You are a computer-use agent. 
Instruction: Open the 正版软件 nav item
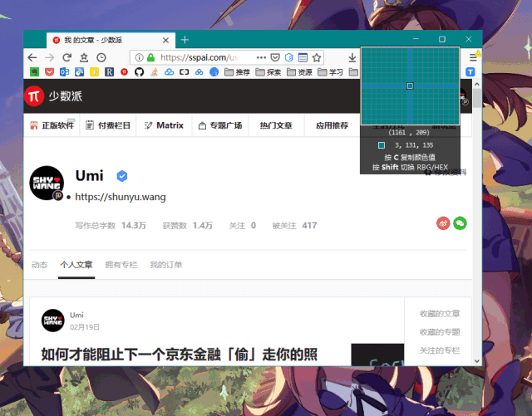pyautogui.click(x=52, y=125)
